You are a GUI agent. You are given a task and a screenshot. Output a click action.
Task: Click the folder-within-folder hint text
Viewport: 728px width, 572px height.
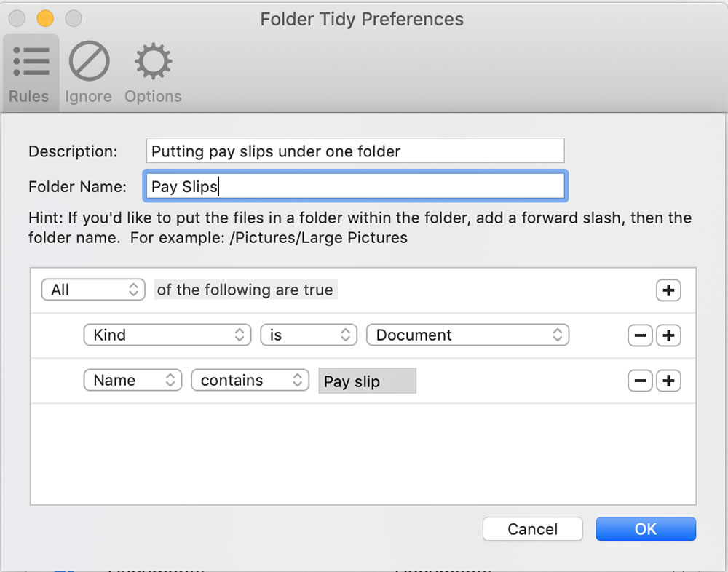coord(360,228)
